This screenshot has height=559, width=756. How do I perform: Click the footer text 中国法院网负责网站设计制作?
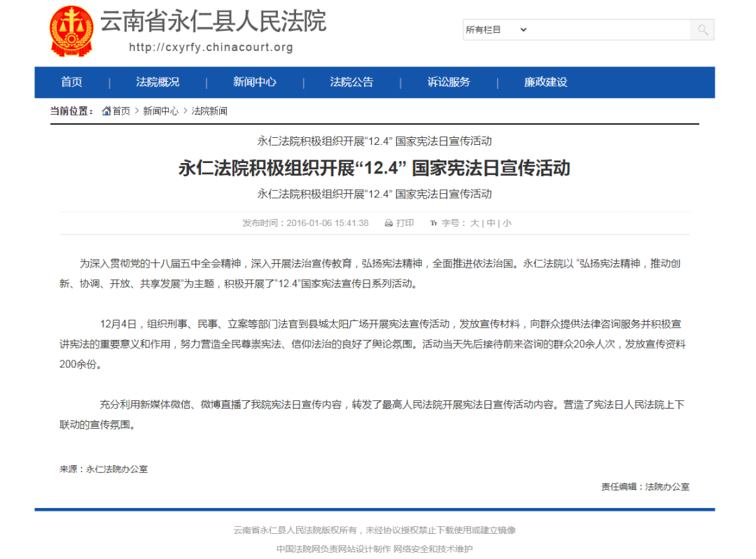pos(334,549)
